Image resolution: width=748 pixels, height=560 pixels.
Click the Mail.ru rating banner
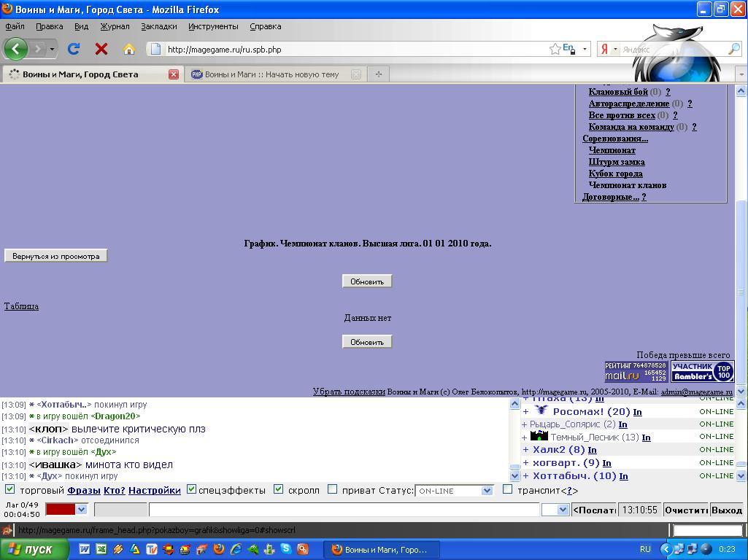click(x=636, y=372)
